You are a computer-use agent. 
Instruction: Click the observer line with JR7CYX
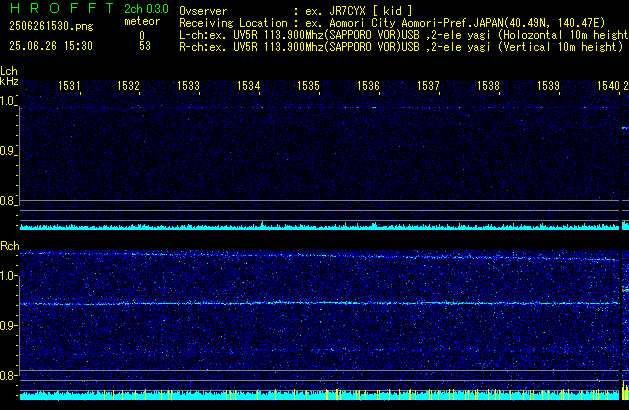296,11
